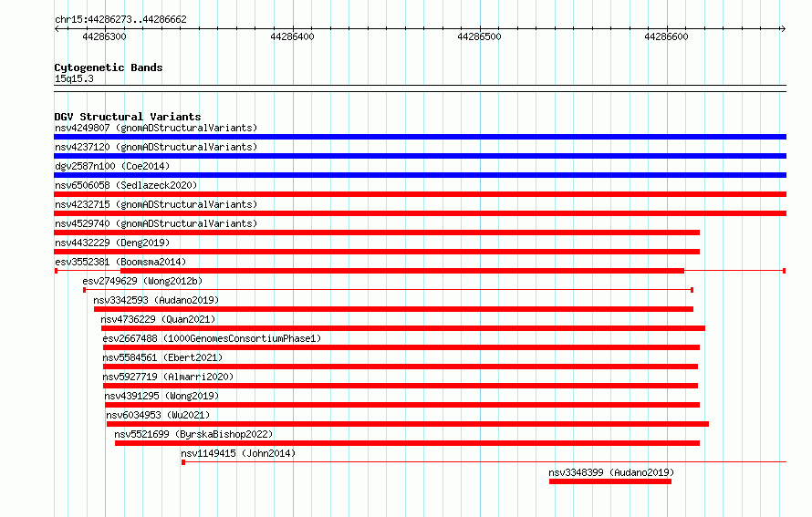Click the blue bar of nsv4237120

(x=420, y=156)
